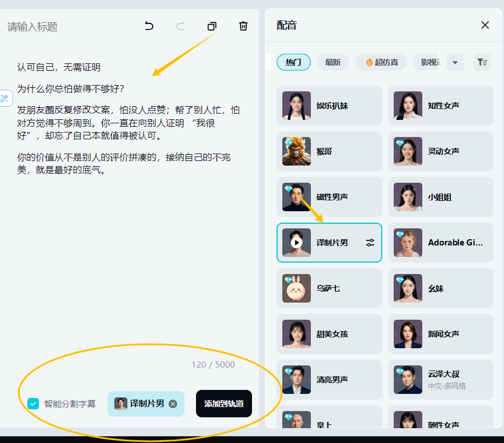Select the 猴哥 voice

tap(329, 151)
